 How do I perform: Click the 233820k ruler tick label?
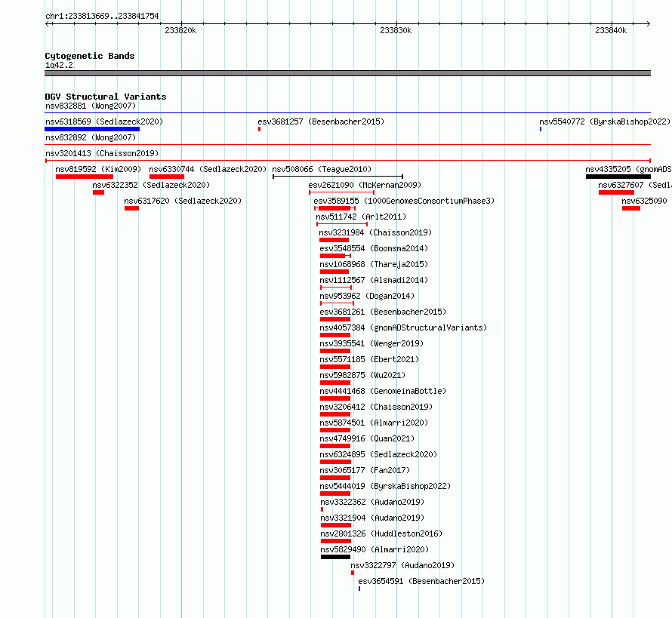click(180, 30)
